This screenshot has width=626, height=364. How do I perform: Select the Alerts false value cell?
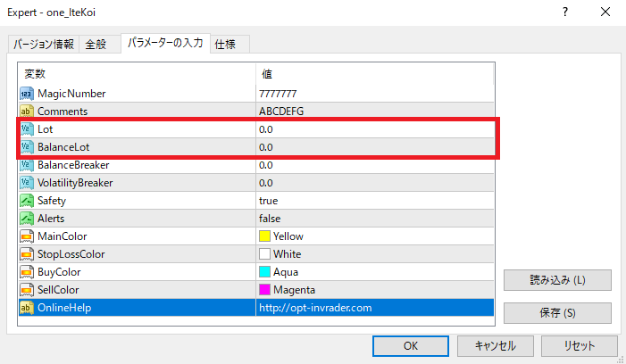(x=373, y=219)
